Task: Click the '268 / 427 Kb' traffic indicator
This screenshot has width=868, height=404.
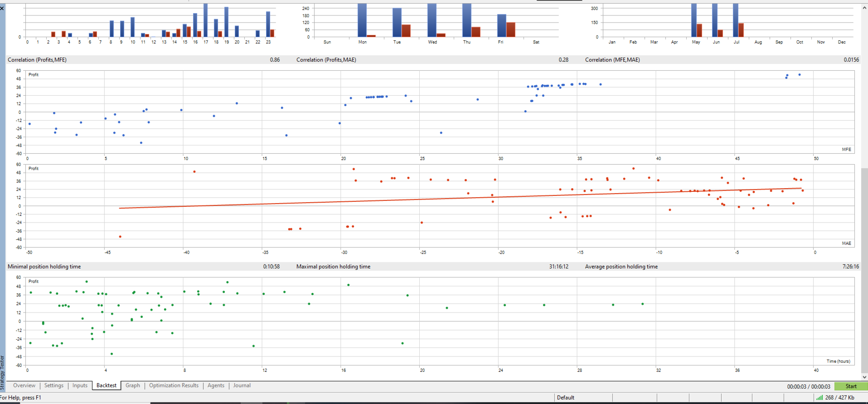Action: [839, 398]
